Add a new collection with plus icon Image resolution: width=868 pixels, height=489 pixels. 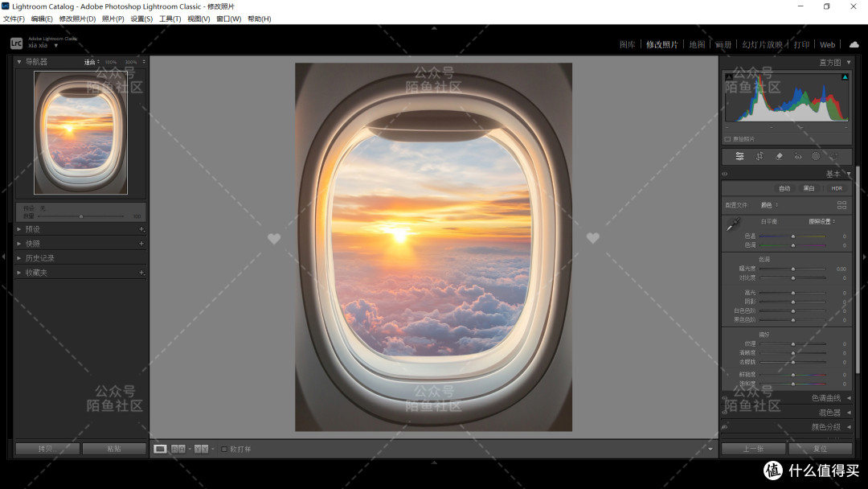click(x=141, y=273)
